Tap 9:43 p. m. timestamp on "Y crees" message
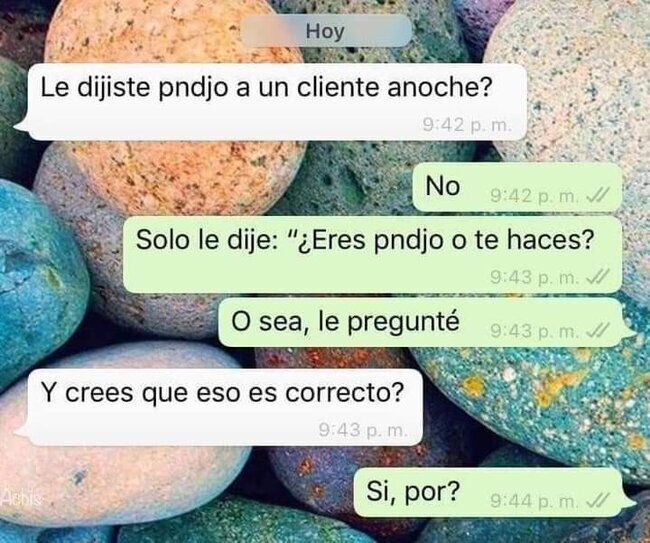The height and width of the screenshot is (543, 650). pyautogui.click(x=364, y=430)
